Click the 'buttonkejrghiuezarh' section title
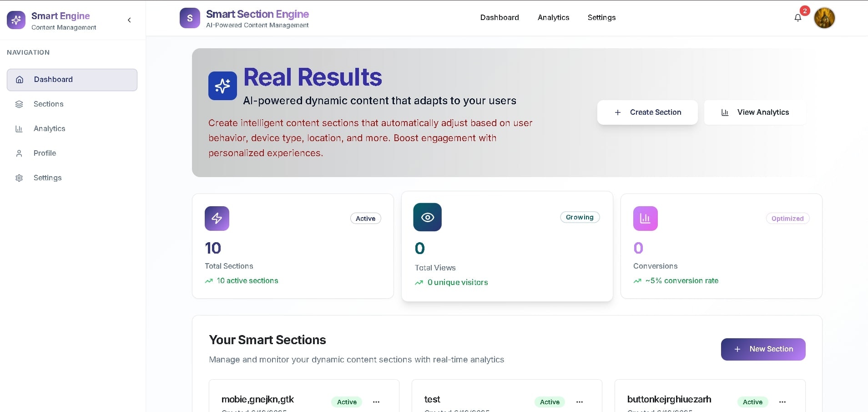This screenshot has width=868, height=412. tap(669, 400)
